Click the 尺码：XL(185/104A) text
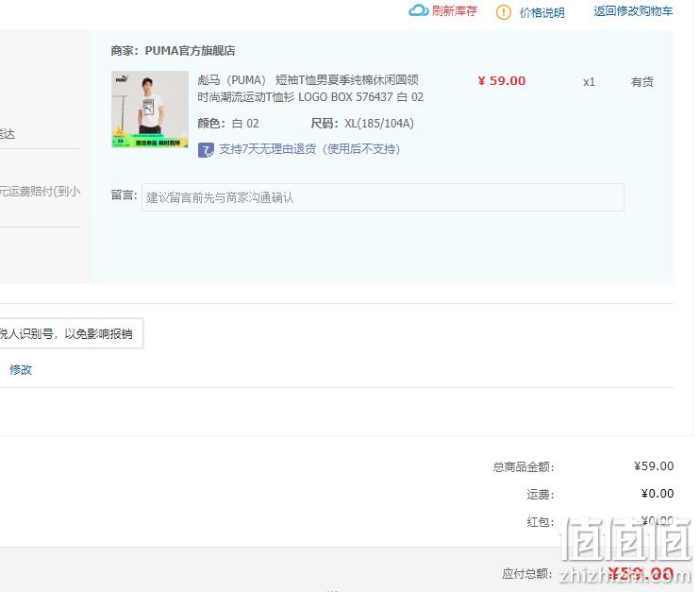The image size is (700, 592). coord(362,124)
